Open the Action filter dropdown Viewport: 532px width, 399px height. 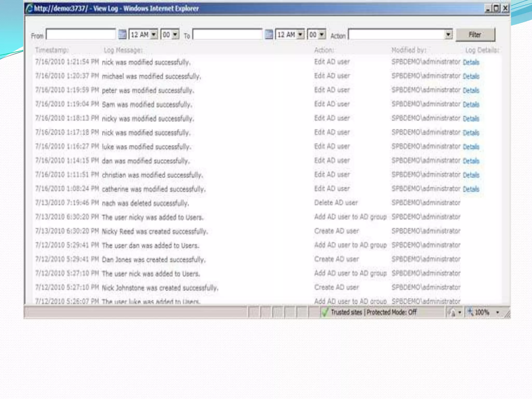(448, 34)
